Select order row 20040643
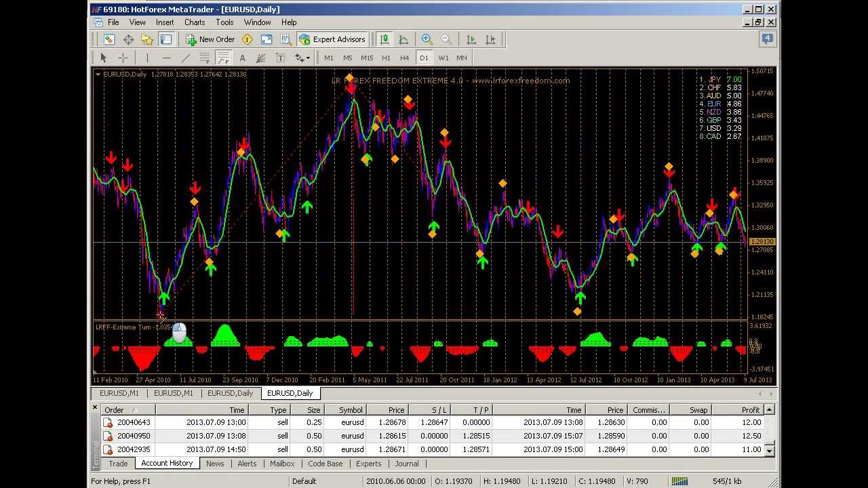This screenshot has width=868, height=488. pyautogui.click(x=433, y=422)
